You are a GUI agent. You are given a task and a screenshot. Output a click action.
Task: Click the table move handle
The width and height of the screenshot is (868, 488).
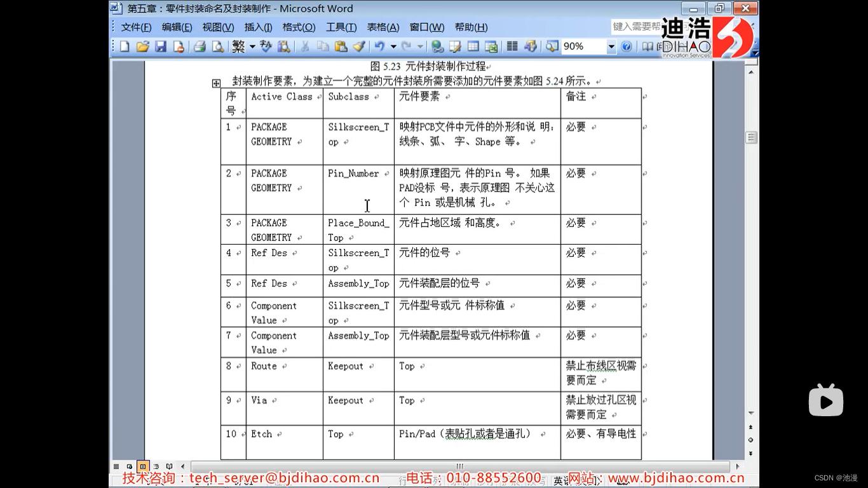point(216,83)
